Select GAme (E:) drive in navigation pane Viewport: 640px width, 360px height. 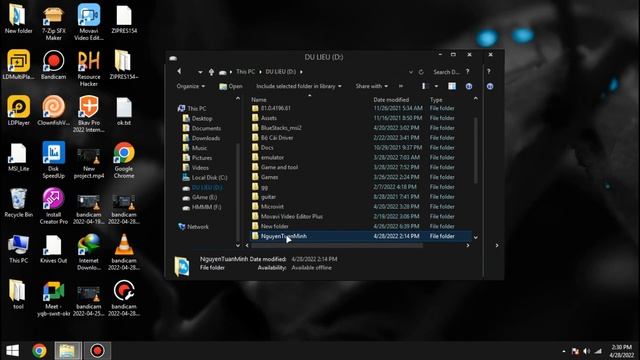coord(200,197)
